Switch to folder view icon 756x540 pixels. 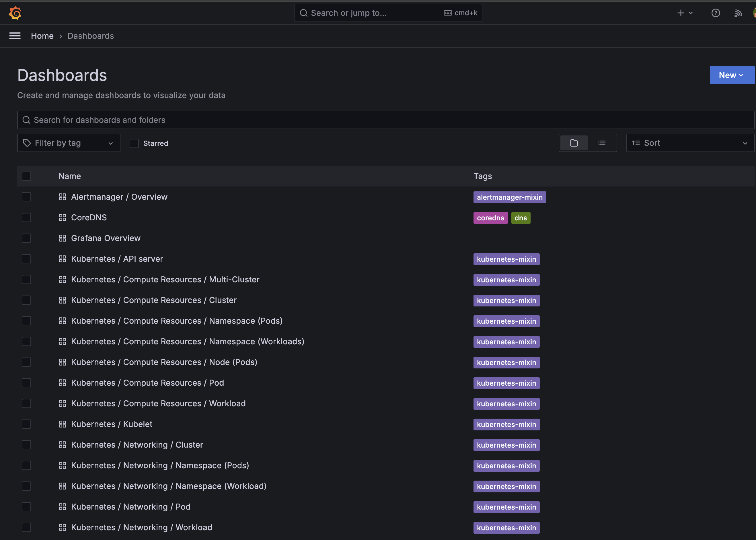tap(574, 143)
